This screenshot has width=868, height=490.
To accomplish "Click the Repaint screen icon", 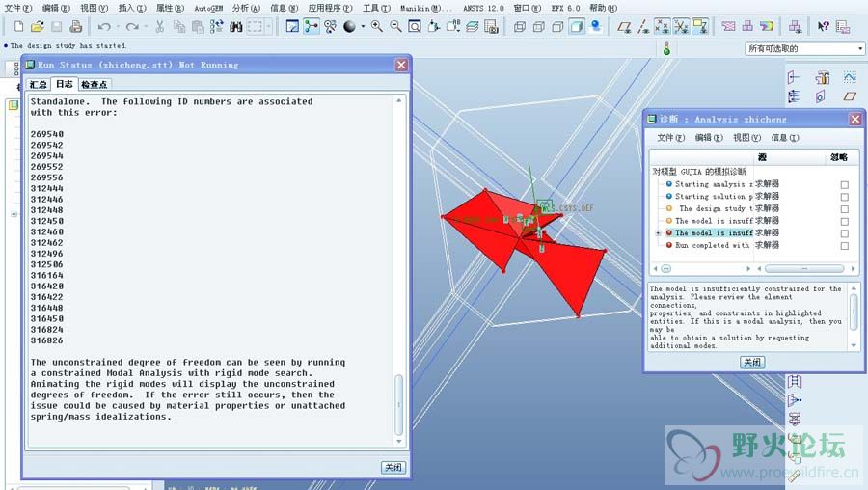I will click(292, 26).
